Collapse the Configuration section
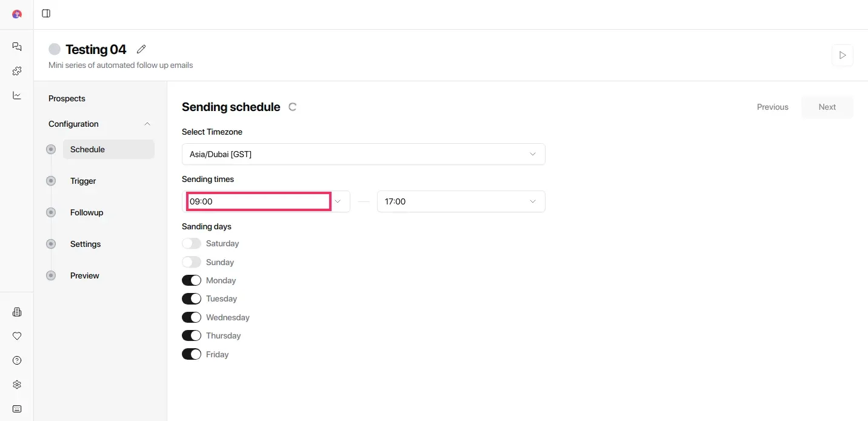The height and width of the screenshot is (421, 868). click(x=147, y=124)
